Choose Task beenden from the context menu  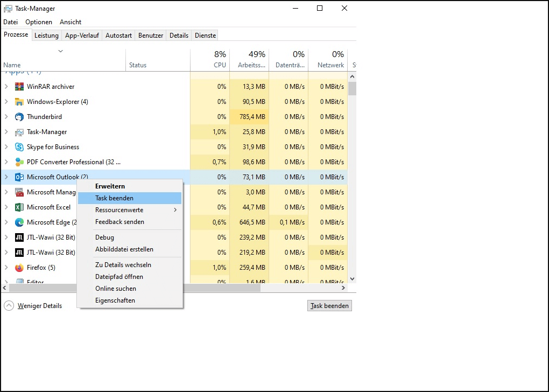114,198
